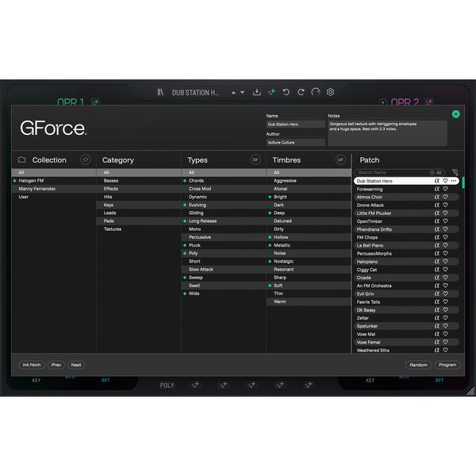Viewport: 476px width, 476px height.
Task: Select Manny Fernandez collection
Action: pos(54,189)
